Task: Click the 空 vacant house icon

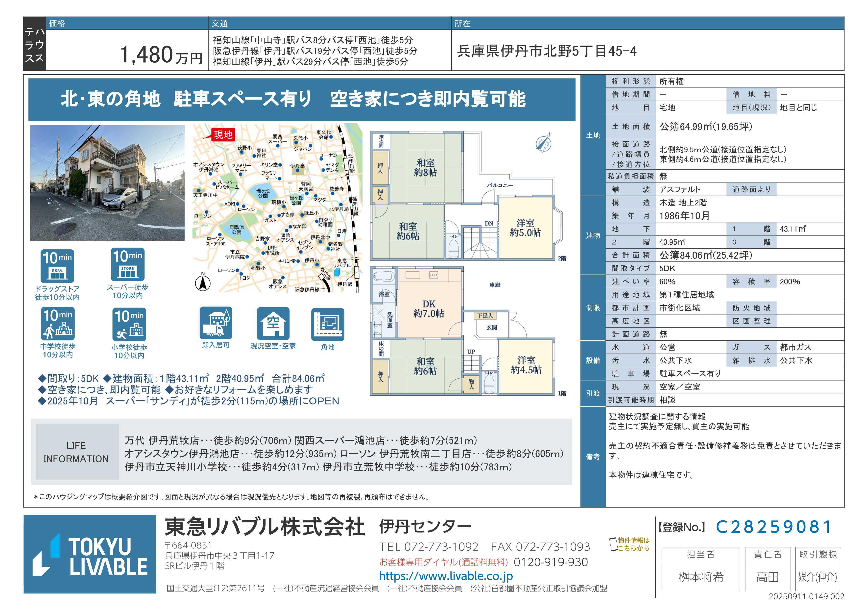Action: 273,323
